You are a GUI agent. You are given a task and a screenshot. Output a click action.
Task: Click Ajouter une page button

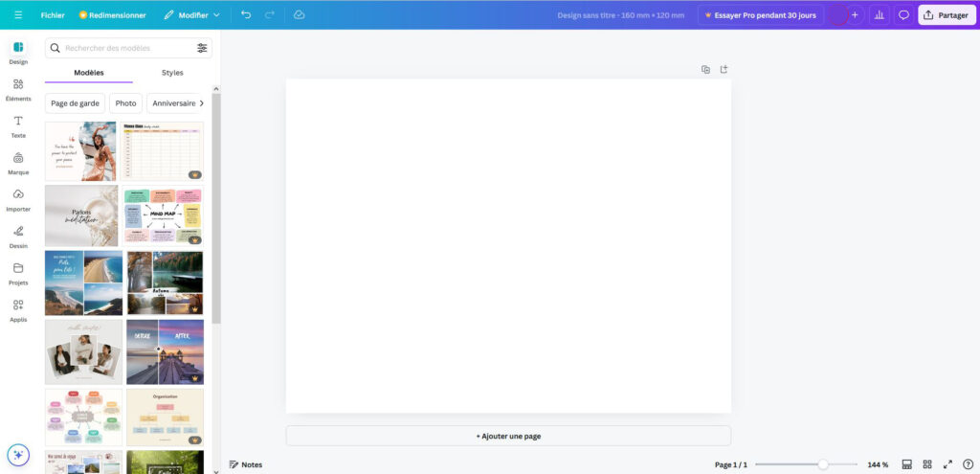tap(508, 436)
